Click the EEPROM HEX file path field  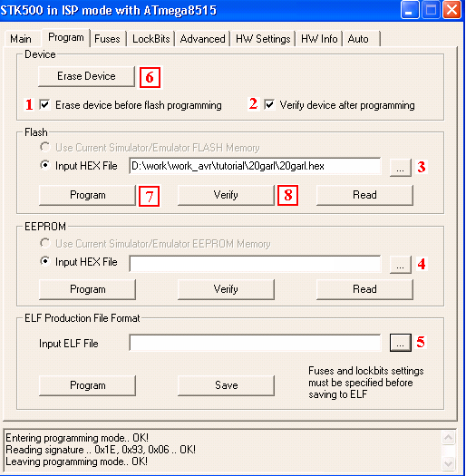pos(255,264)
